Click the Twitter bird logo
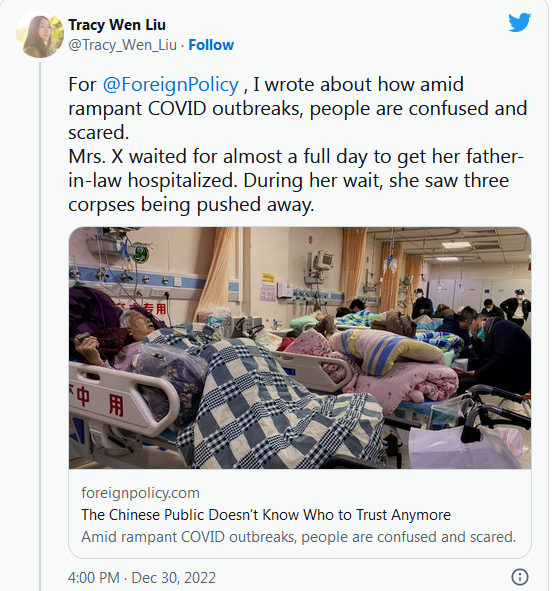The width and height of the screenshot is (558, 591). tap(520, 22)
